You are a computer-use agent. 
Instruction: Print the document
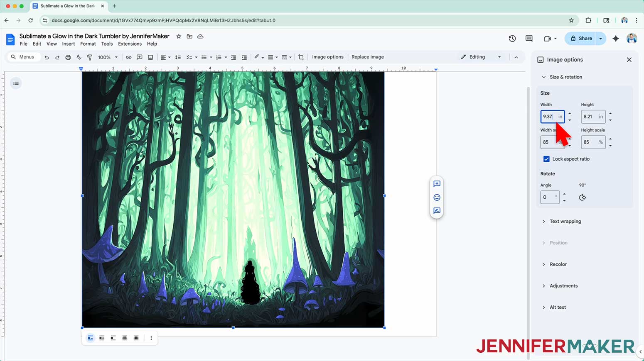pyautogui.click(x=68, y=57)
